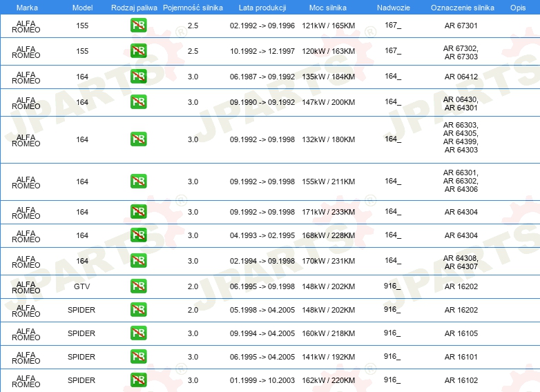Click engine code AR 16101
The height and width of the screenshot is (392, 540).
(461, 357)
